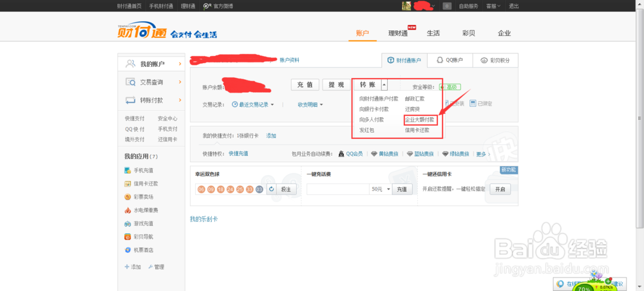644x291 pixels.
Task: Open the 快捷充值 link
Action: (x=238, y=153)
